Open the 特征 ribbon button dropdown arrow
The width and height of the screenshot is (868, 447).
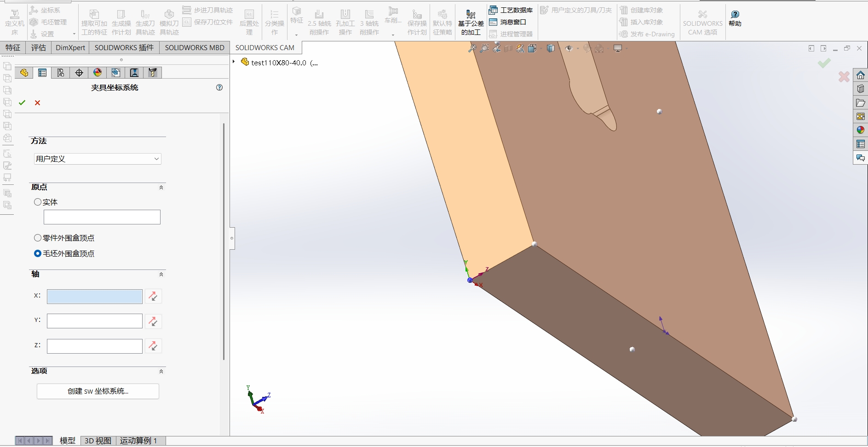coord(297,34)
